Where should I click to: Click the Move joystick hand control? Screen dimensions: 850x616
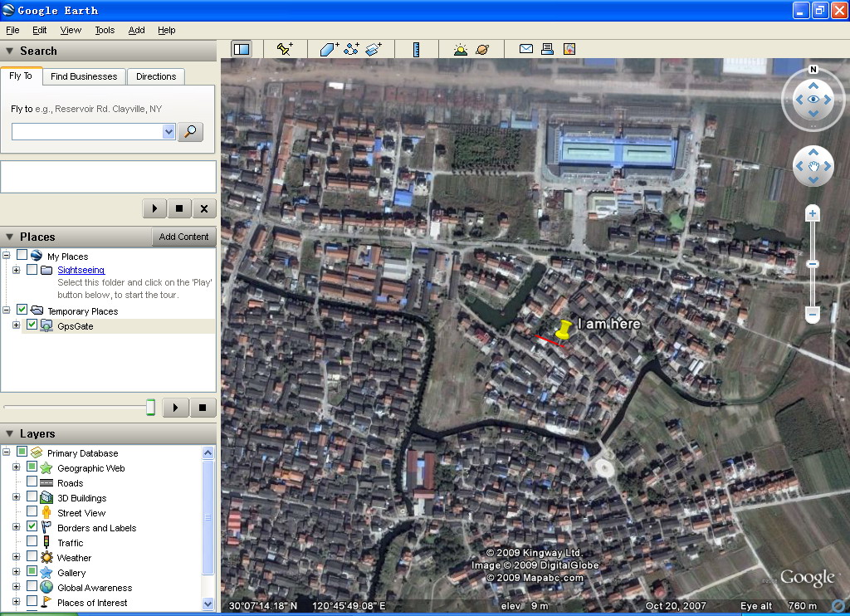tap(813, 166)
